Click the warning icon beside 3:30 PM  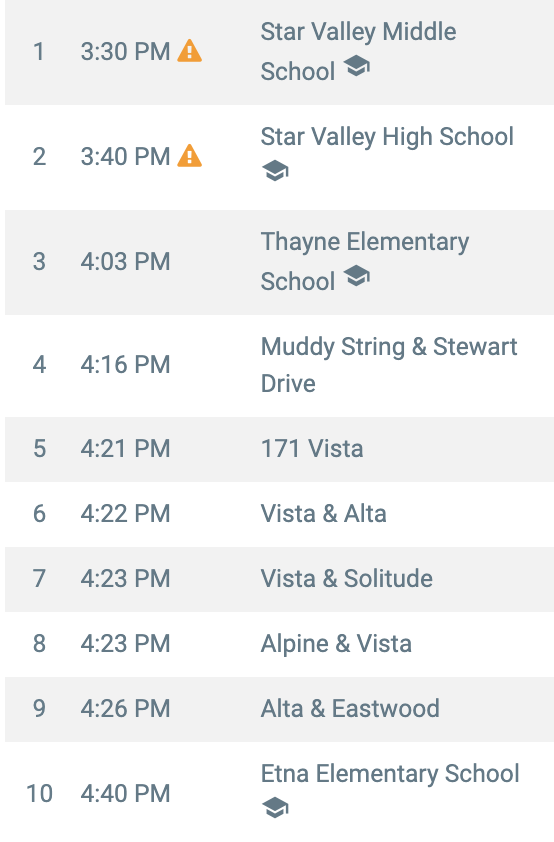pos(189,52)
